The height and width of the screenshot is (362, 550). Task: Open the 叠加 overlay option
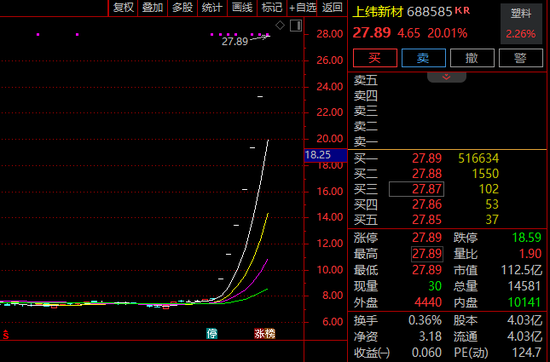click(x=153, y=7)
